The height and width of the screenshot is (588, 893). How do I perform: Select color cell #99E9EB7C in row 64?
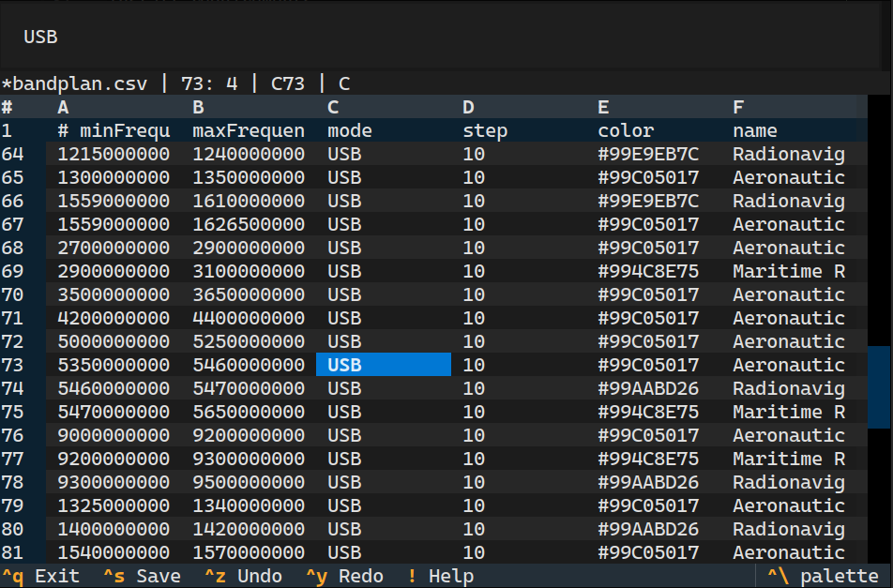click(648, 154)
